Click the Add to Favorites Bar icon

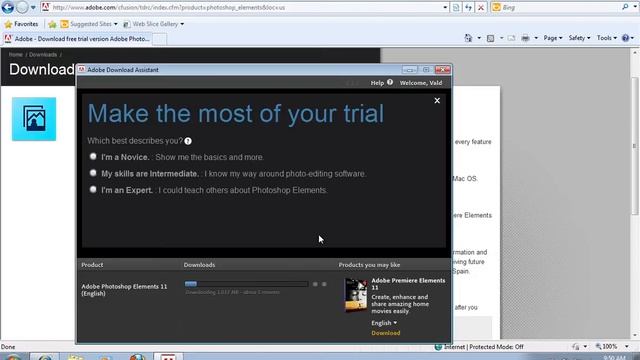(52, 24)
